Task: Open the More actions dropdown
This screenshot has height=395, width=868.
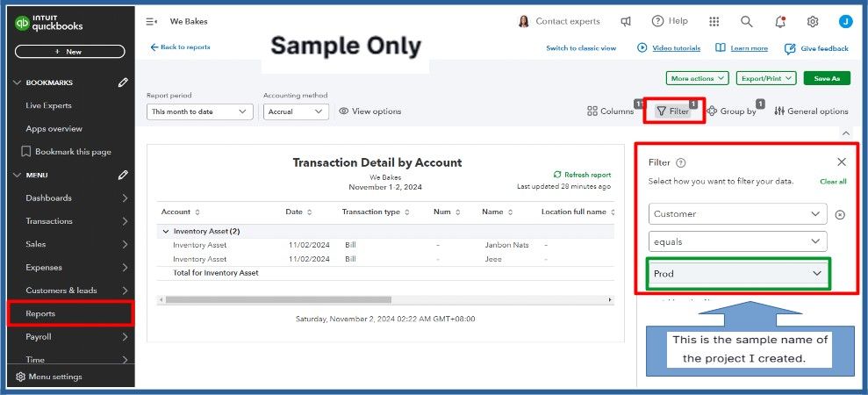Action: pos(698,79)
